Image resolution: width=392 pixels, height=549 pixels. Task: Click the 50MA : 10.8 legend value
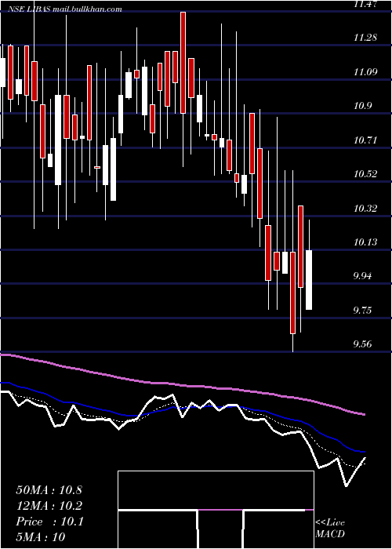tap(49, 490)
